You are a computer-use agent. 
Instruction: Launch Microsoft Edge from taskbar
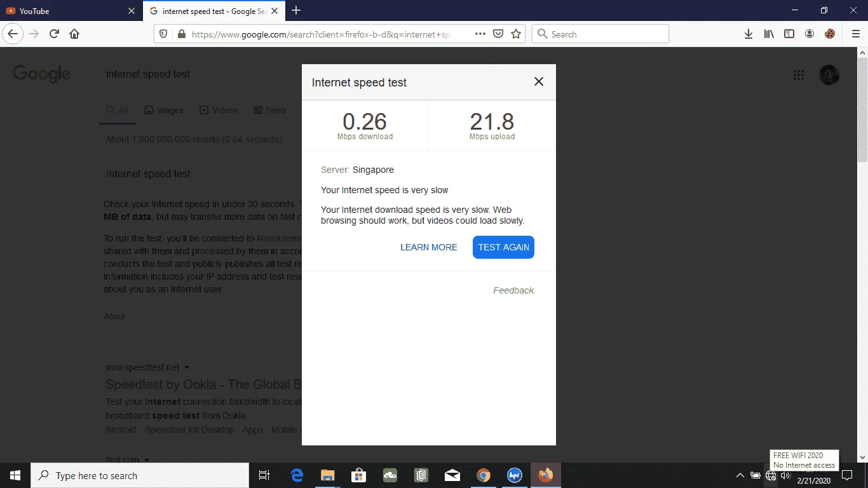tap(297, 475)
